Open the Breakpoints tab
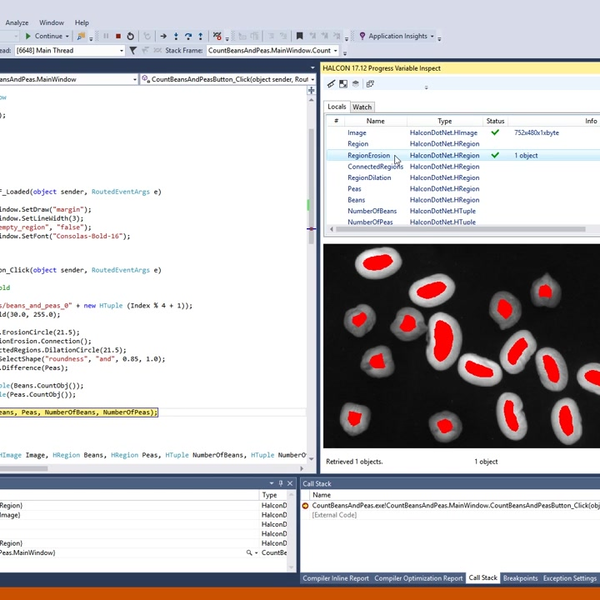This screenshot has height=600, width=600. coord(520,578)
